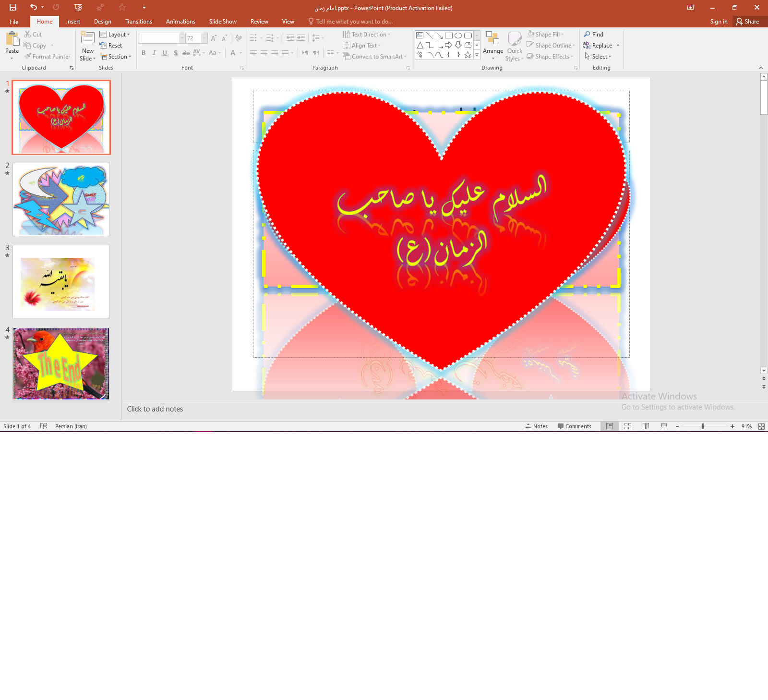Open Reading View from status bar

(x=646, y=426)
